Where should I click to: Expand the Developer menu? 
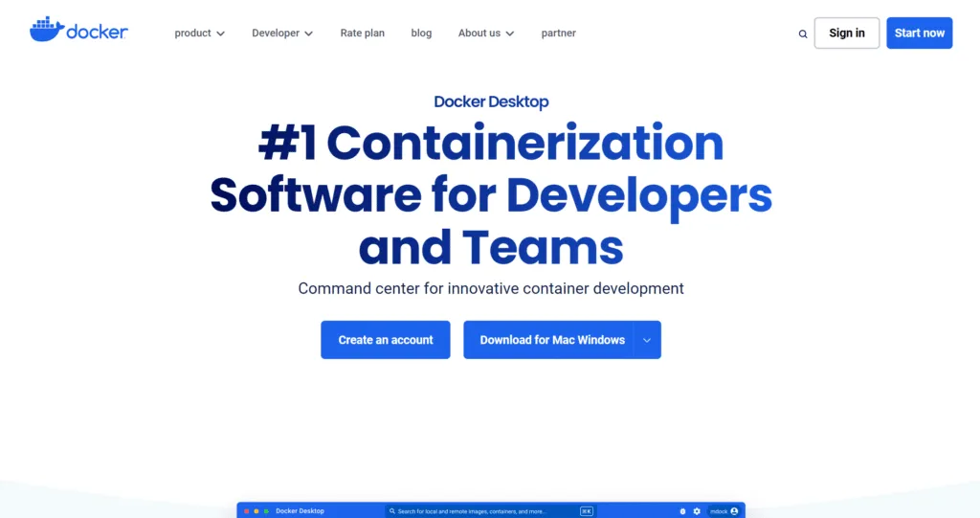(282, 34)
